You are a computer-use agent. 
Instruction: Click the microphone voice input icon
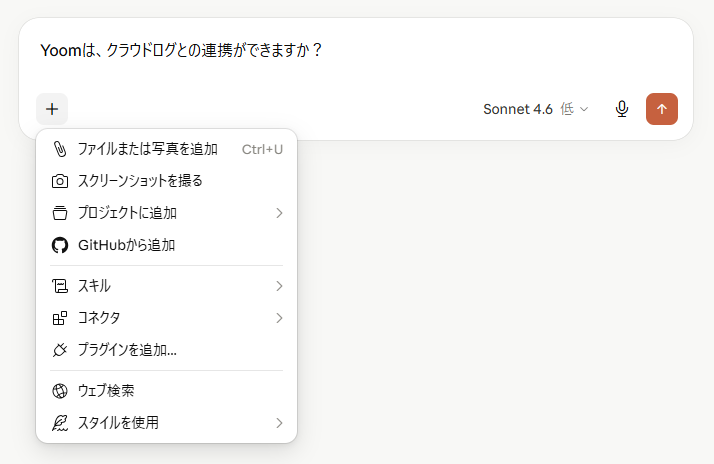pos(622,109)
